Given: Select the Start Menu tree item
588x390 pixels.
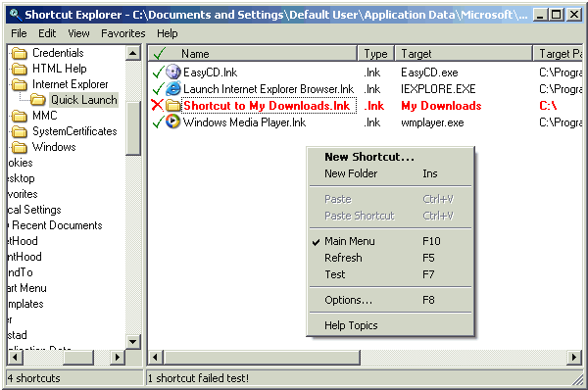Looking at the screenshot, I should pos(27,288).
